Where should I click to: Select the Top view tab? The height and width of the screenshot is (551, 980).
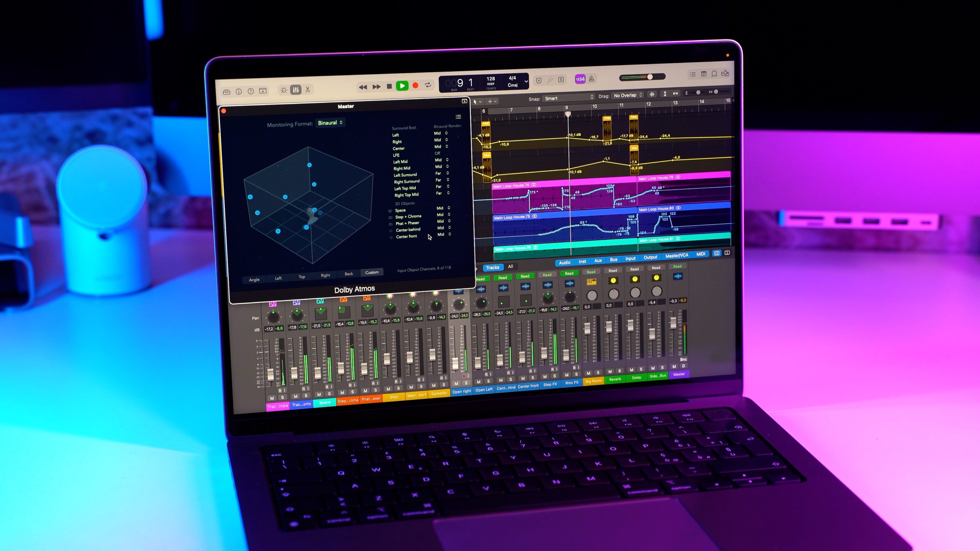pyautogui.click(x=302, y=277)
